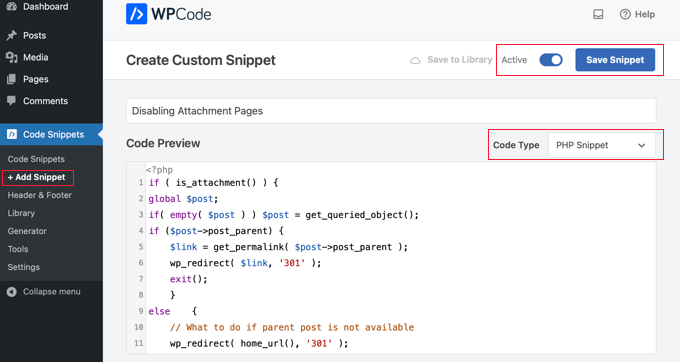Click the Pages document icon
This screenshot has width=680, height=362.
(x=12, y=79)
